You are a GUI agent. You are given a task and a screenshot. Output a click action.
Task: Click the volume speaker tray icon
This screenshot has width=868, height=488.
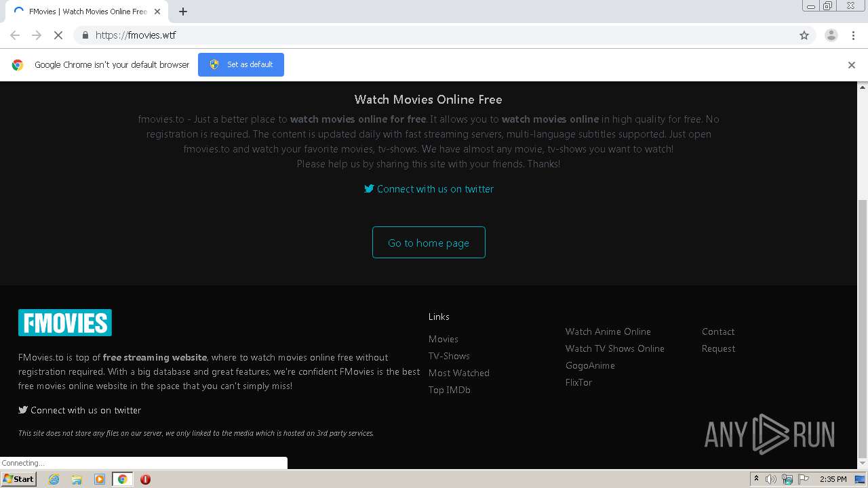pos(771,479)
